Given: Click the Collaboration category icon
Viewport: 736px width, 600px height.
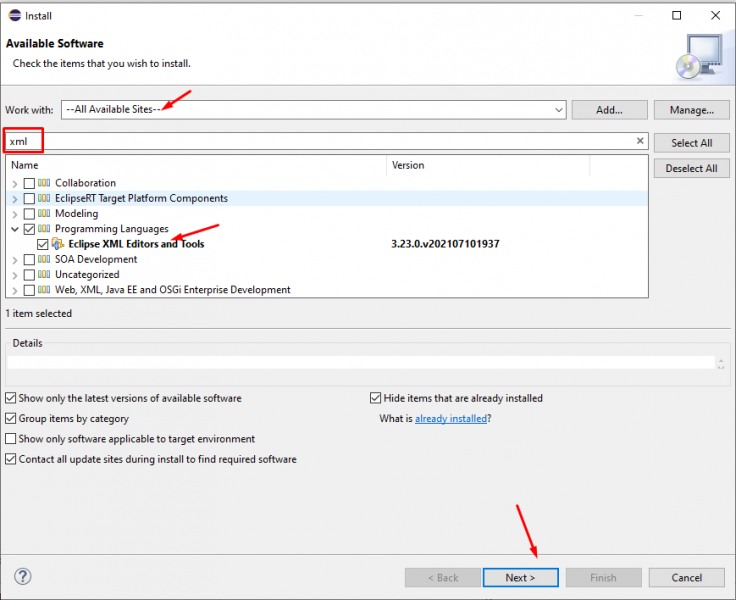Looking at the screenshot, I should [44, 183].
